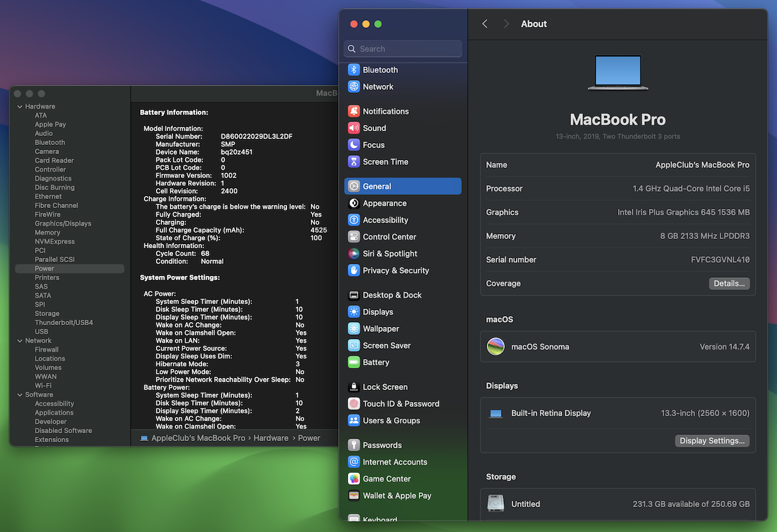Select the Notifications bell icon
The image size is (777, 532).
click(354, 111)
